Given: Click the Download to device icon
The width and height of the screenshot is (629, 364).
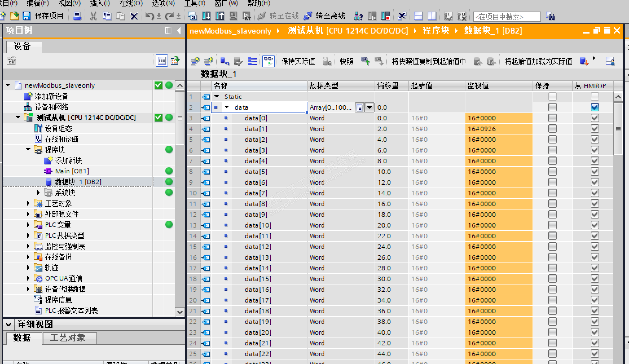Looking at the screenshot, I should [206, 16].
